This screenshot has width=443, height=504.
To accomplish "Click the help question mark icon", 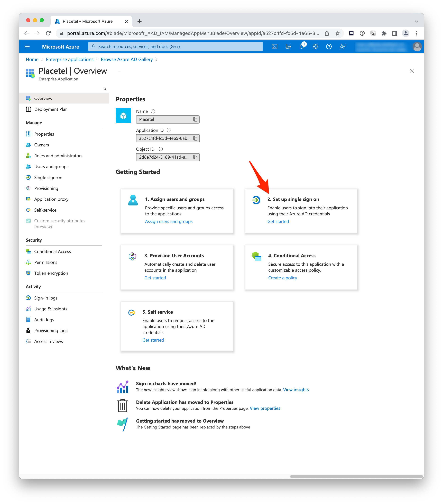I will [x=329, y=47].
